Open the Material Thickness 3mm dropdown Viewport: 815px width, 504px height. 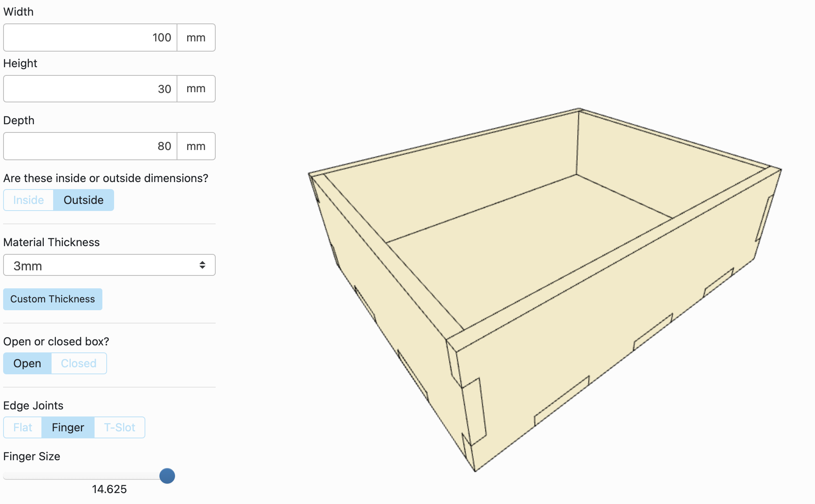tap(109, 265)
